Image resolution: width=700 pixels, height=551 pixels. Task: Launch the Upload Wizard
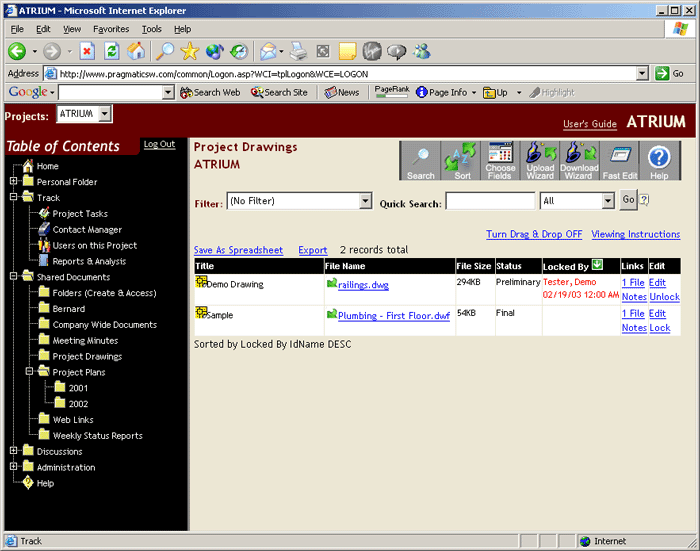point(540,160)
